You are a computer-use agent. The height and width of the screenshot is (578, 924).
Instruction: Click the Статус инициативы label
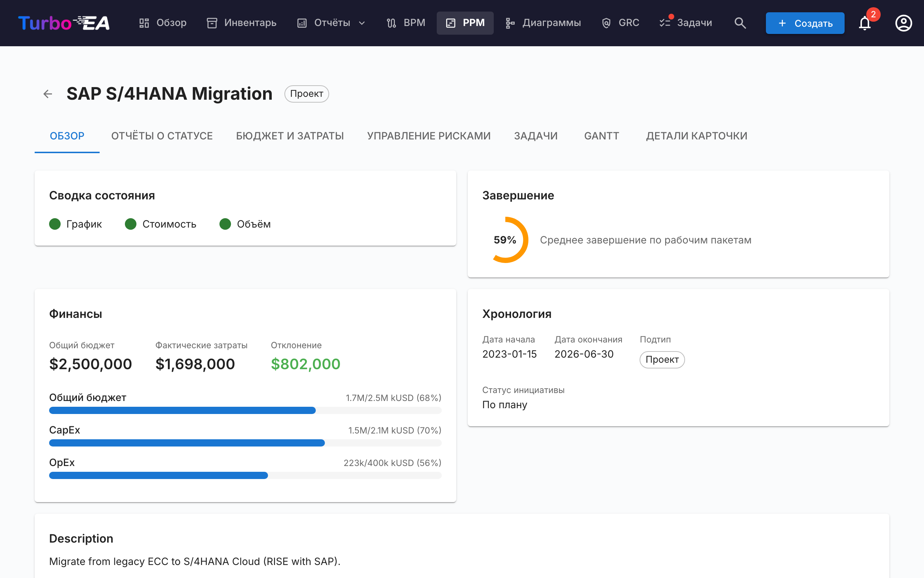point(523,390)
